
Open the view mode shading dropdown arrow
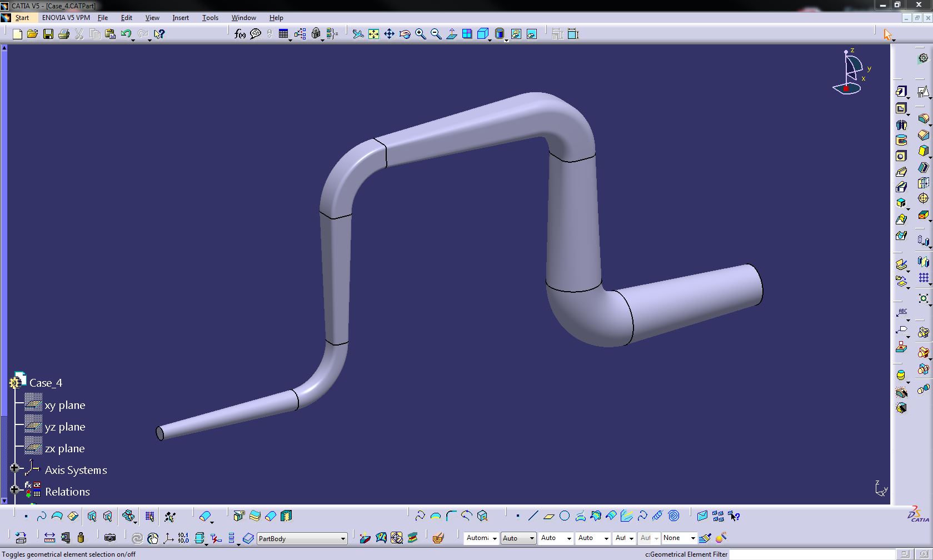pos(506,41)
